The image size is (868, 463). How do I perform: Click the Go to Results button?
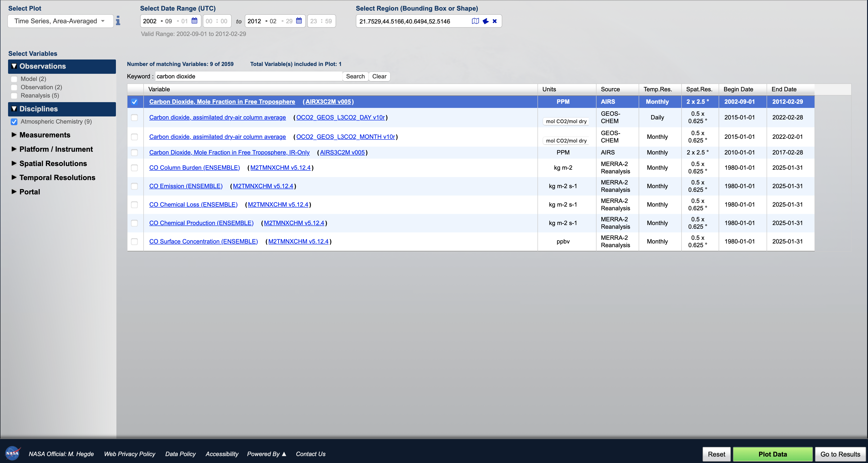[840, 454]
